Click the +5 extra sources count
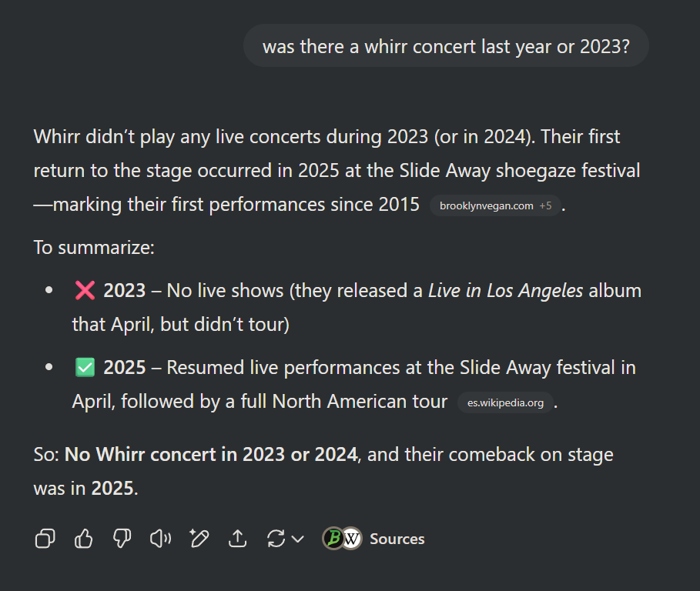The image size is (700, 591). (x=545, y=205)
